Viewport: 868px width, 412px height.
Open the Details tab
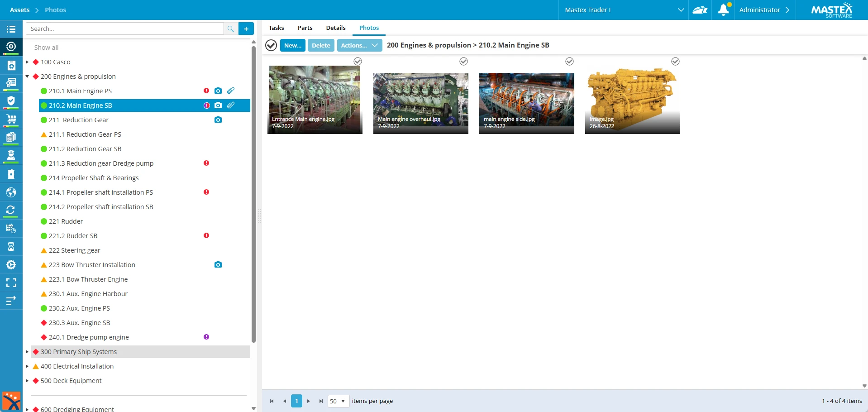pyautogui.click(x=335, y=28)
